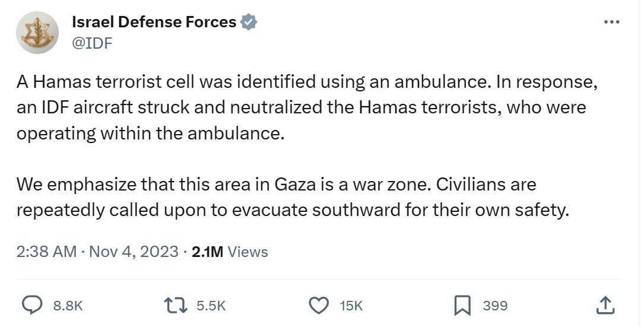Click the 15K likes count
Image resolution: width=644 pixels, height=327 pixels.
coord(351,306)
